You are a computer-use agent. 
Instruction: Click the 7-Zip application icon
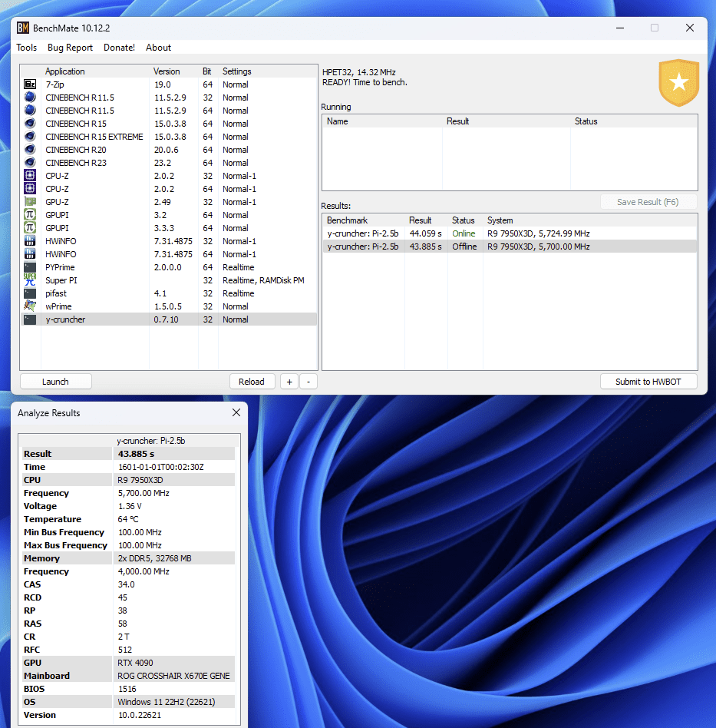click(x=30, y=84)
